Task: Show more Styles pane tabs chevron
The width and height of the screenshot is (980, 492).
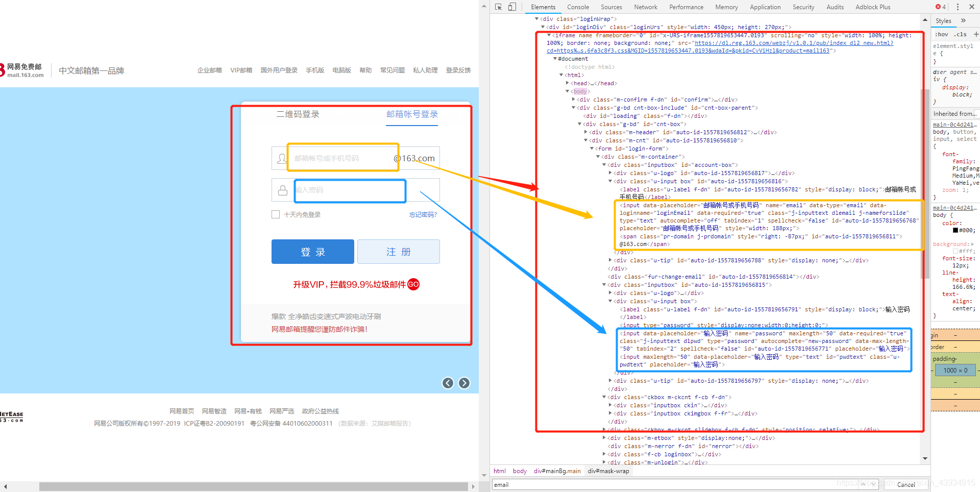Action: click(x=964, y=20)
